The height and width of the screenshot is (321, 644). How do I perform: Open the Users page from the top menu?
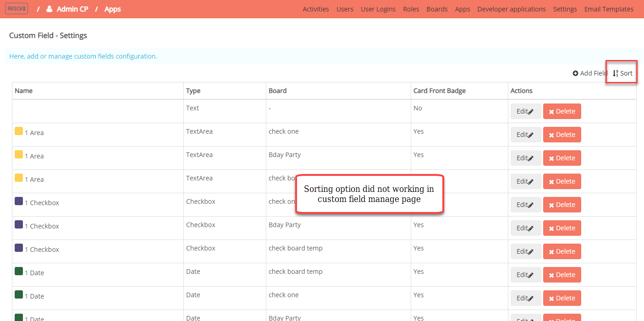[x=345, y=9]
